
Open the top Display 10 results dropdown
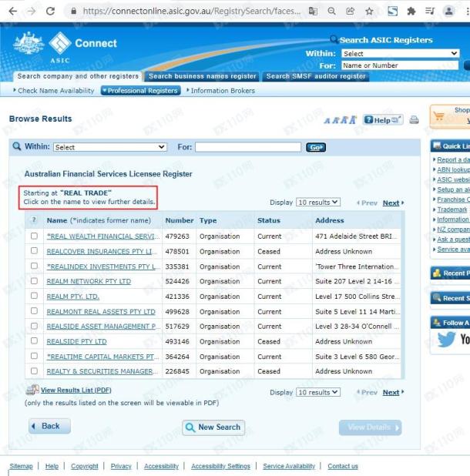point(318,202)
